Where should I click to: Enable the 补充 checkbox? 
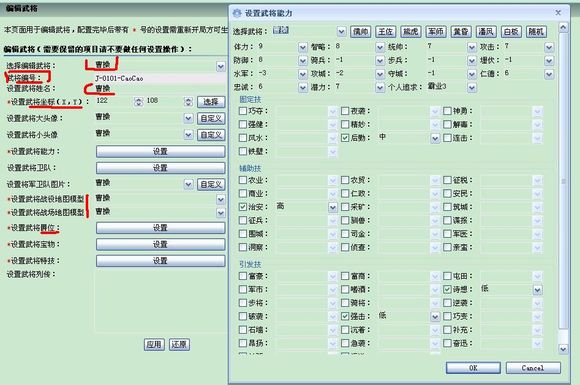[x=447, y=330]
